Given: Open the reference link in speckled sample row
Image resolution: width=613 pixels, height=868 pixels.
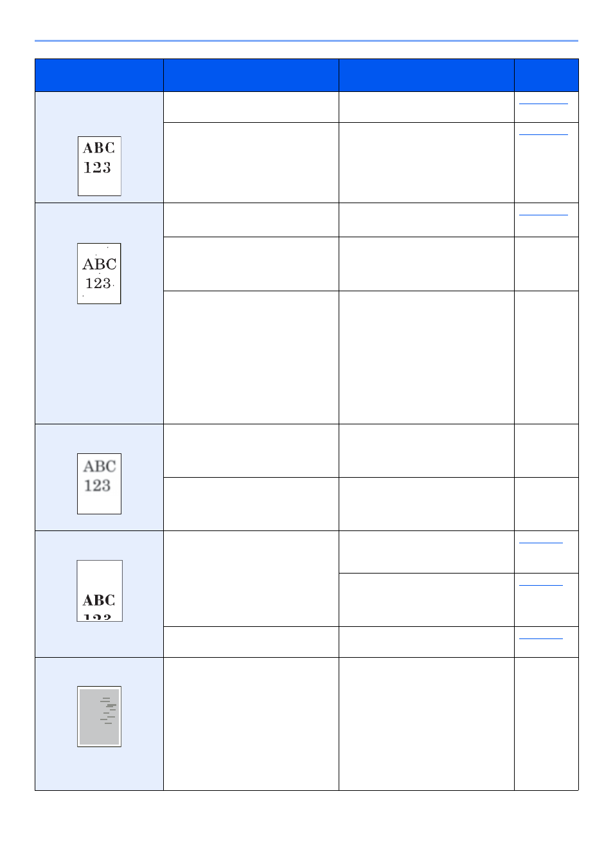Looking at the screenshot, I should [544, 214].
